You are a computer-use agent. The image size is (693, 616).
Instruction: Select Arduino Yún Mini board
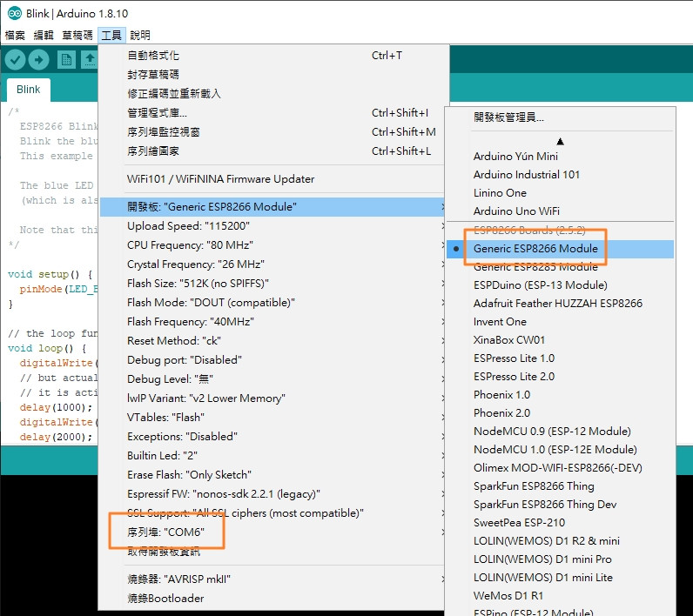pyautogui.click(x=560, y=157)
